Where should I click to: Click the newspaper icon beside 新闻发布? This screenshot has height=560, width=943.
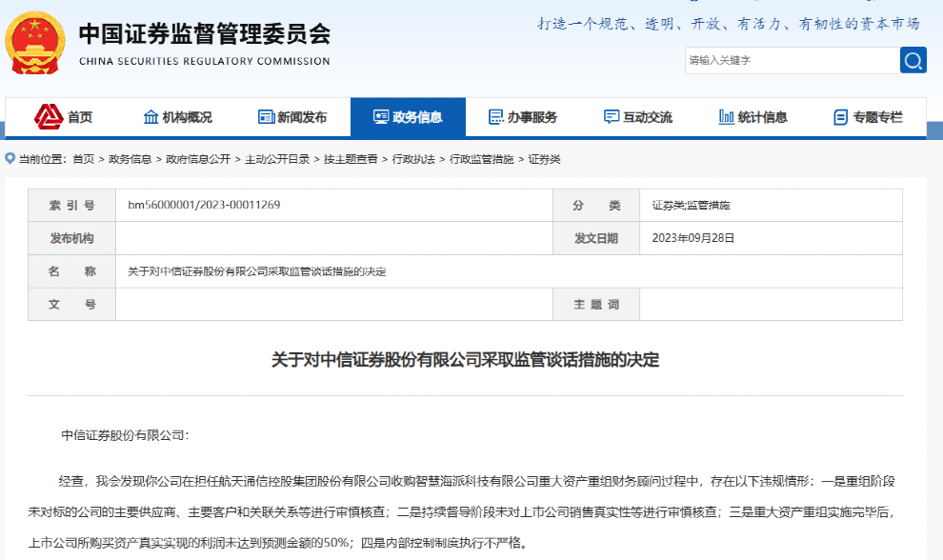click(x=266, y=117)
